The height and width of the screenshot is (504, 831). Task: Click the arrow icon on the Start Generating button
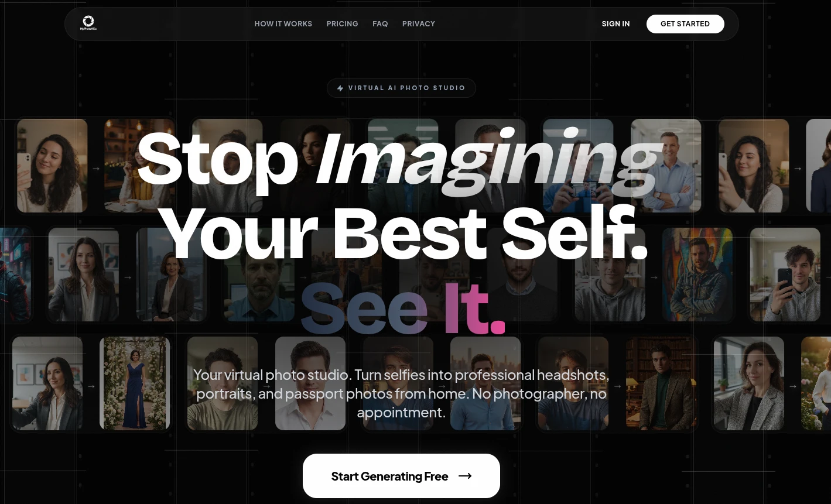pyautogui.click(x=465, y=476)
